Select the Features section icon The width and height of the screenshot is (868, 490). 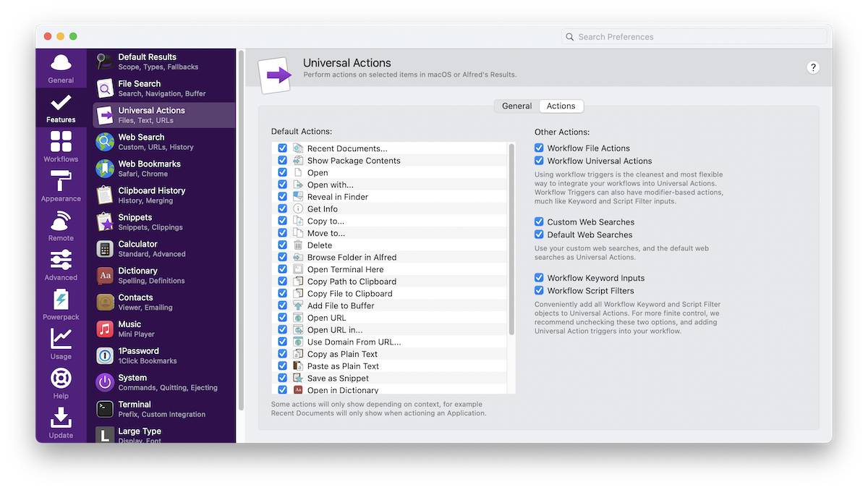[x=61, y=108]
